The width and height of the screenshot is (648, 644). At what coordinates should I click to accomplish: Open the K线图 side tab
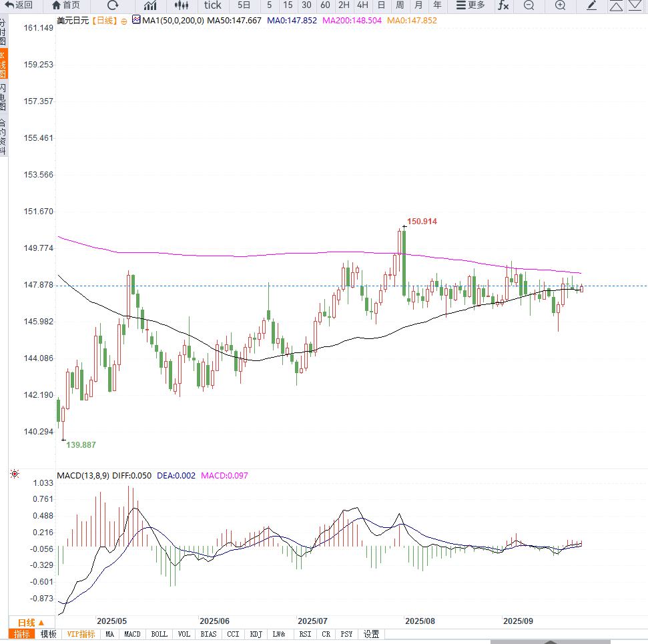tap(3, 64)
